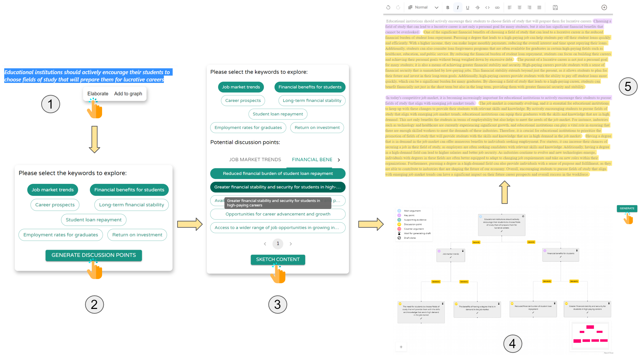Edit the Financial benefits for students node
This screenshot has height=358, width=644.
(x=561, y=257)
